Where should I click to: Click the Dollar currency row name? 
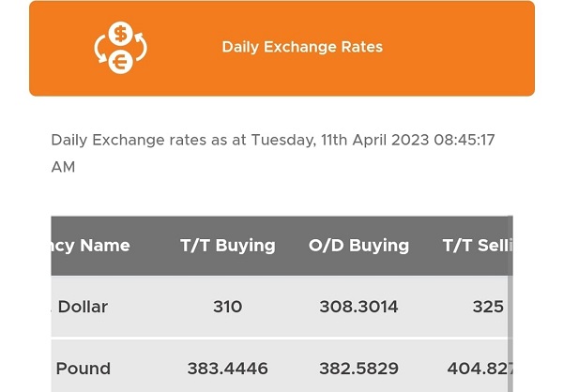pyautogui.click(x=83, y=307)
